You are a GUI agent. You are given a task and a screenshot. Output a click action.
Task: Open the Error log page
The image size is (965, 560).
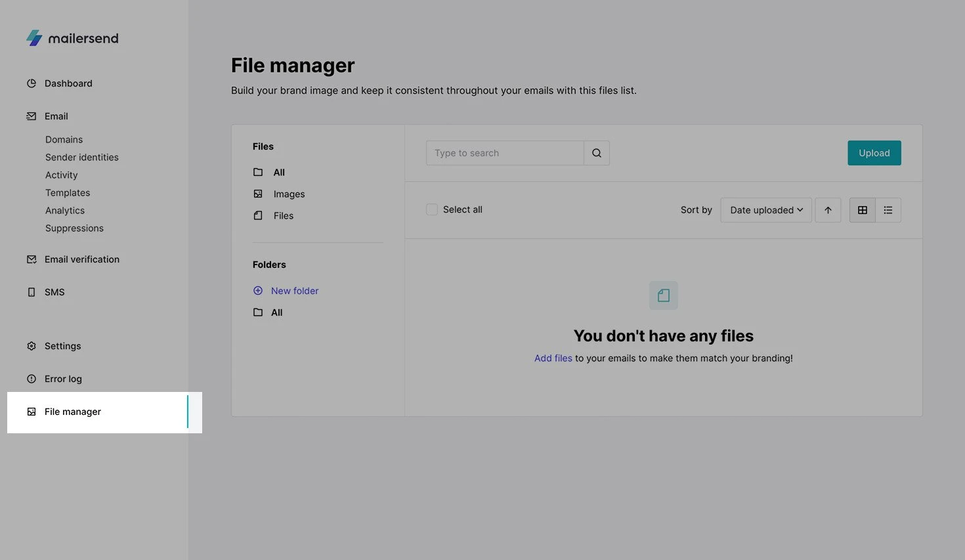63,379
